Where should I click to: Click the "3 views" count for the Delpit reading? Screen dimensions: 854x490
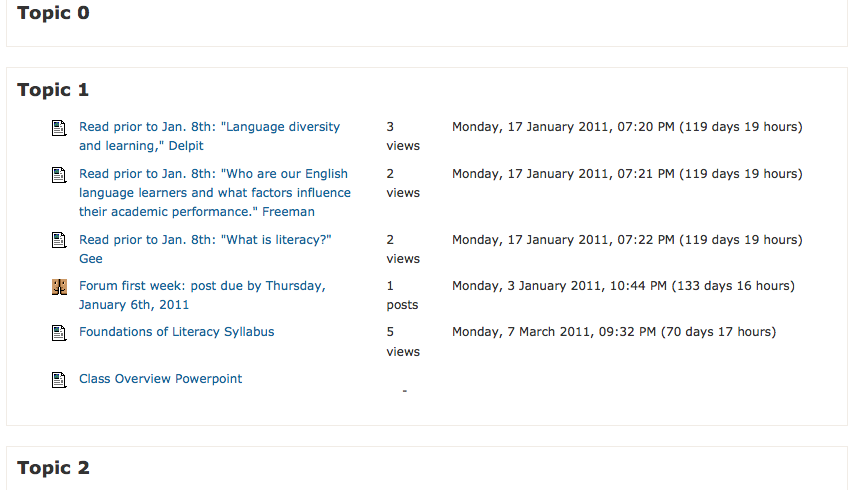403,136
